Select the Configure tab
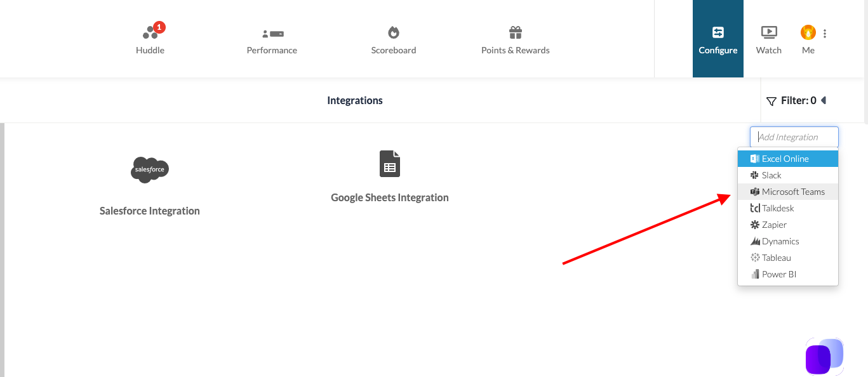This screenshot has width=868, height=377. tap(718, 39)
